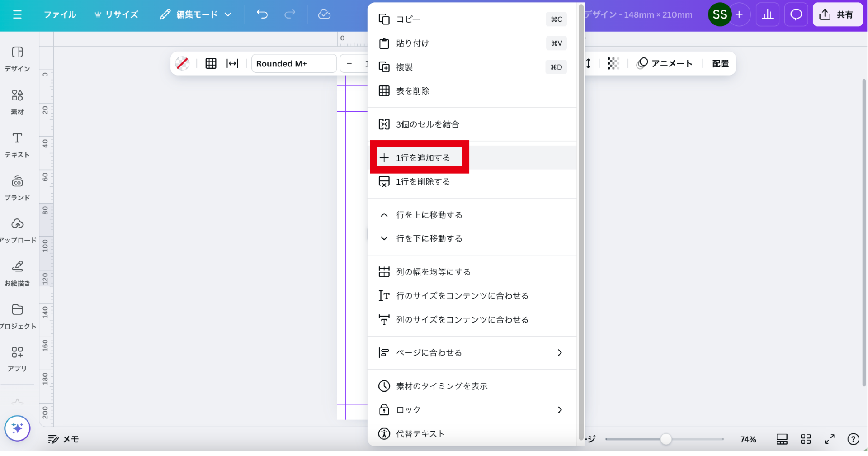Click the アニメート button

(665, 64)
